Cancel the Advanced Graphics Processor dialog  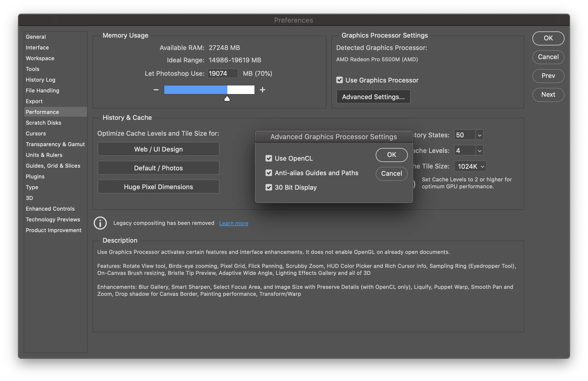point(392,174)
